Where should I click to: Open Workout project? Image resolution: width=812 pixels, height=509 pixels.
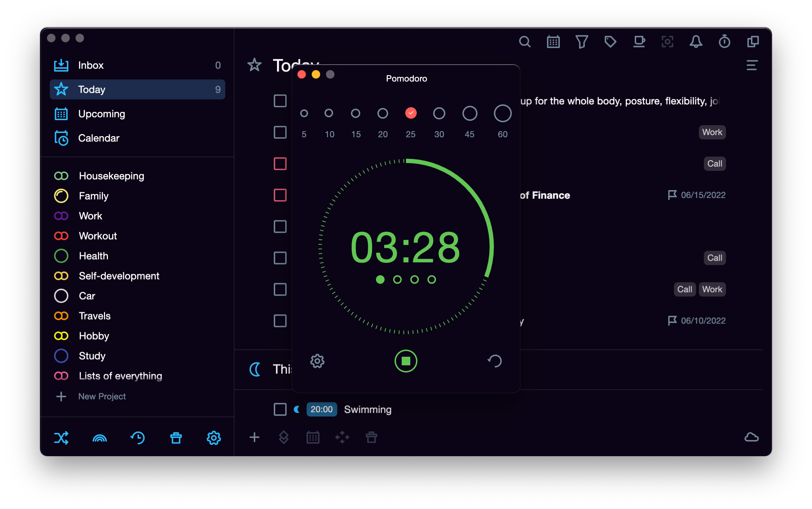[x=138, y=236]
